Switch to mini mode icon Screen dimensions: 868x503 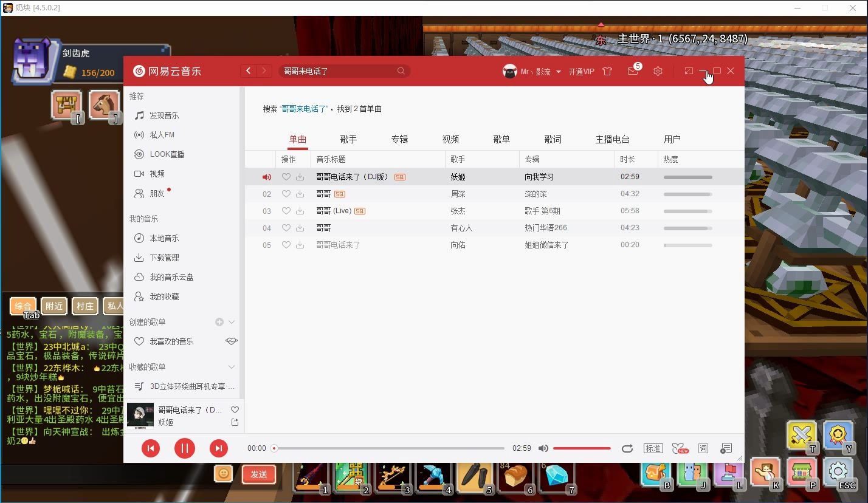point(688,71)
